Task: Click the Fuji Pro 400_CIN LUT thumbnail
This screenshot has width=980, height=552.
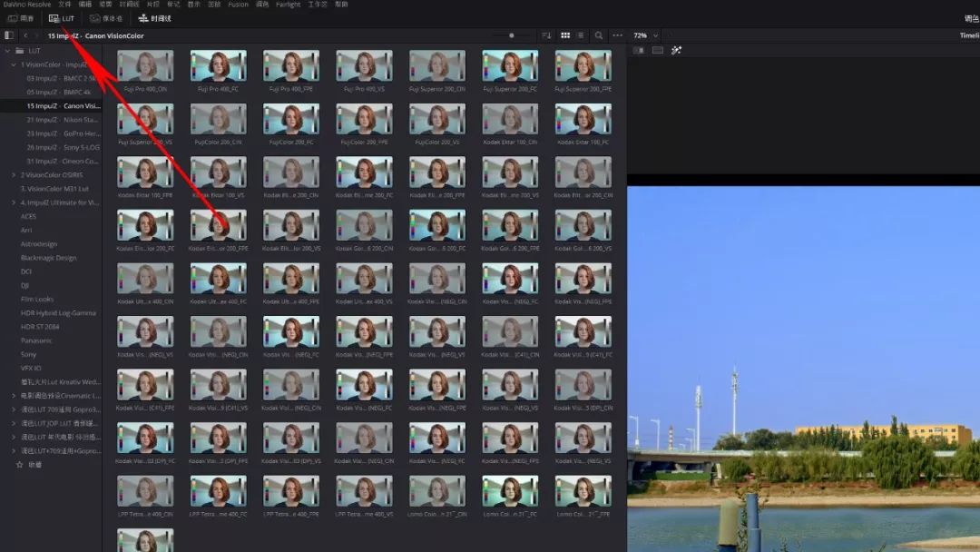Action: [145, 65]
